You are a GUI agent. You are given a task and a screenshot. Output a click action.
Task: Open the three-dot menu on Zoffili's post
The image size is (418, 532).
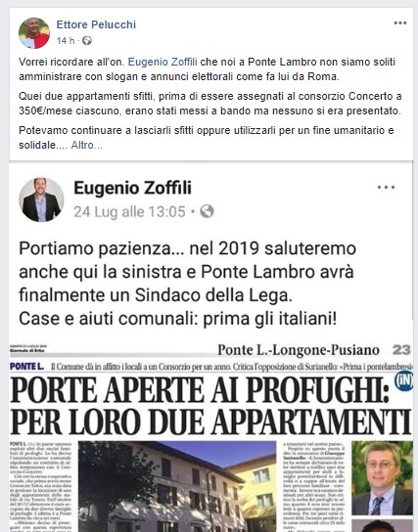coord(386,188)
